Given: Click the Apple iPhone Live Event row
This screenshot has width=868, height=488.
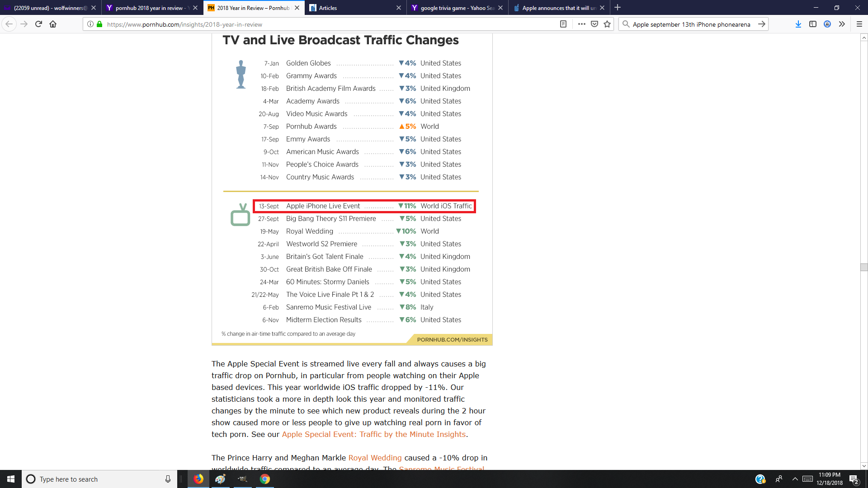Looking at the screenshot, I should (364, 206).
